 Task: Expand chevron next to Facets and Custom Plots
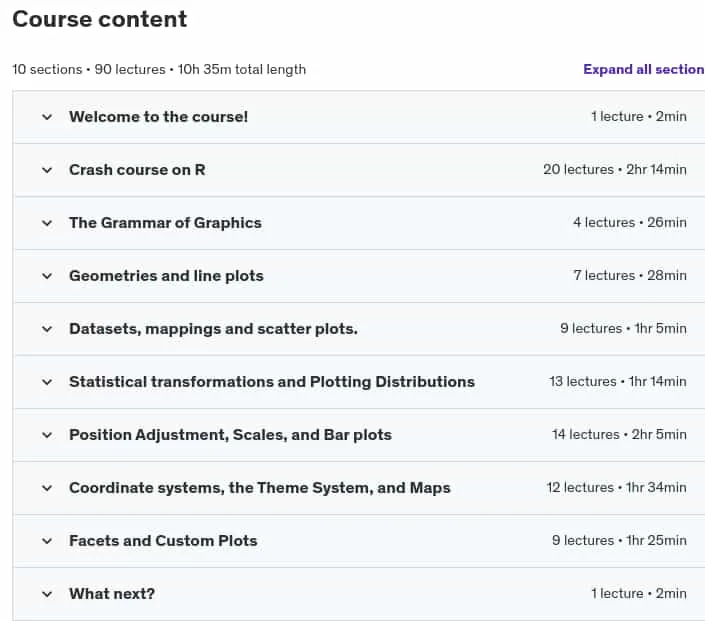[x=47, y=541]
